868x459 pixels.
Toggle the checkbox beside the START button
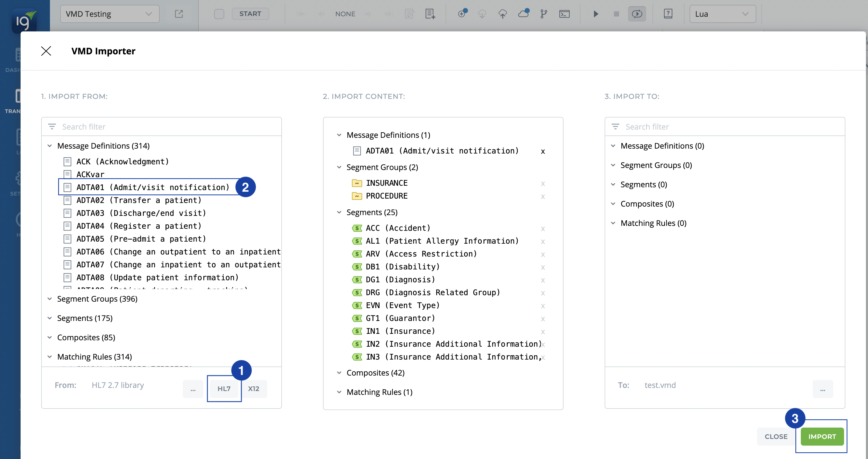[219, 14]
